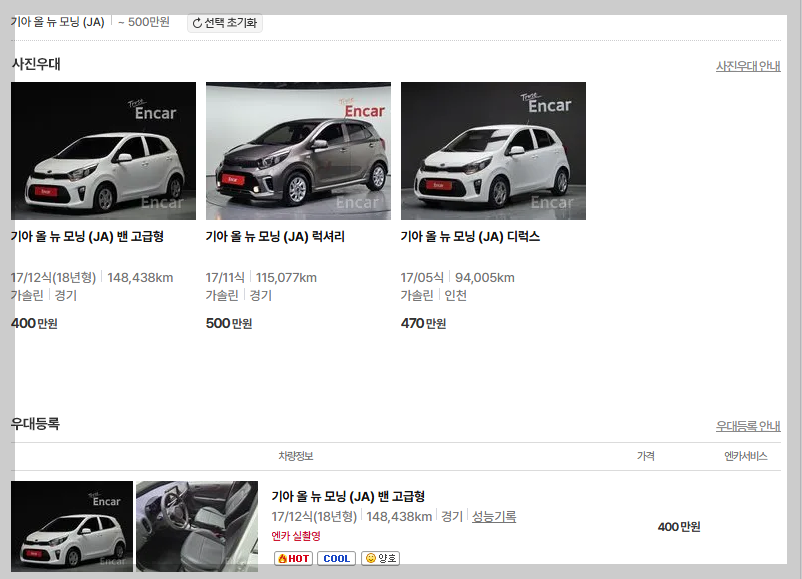The image size is (802, 579).
Task: Select the 기아 올 뉴 모닝 (JA) 럭셔리 listing title
Action: coord(278,237)
